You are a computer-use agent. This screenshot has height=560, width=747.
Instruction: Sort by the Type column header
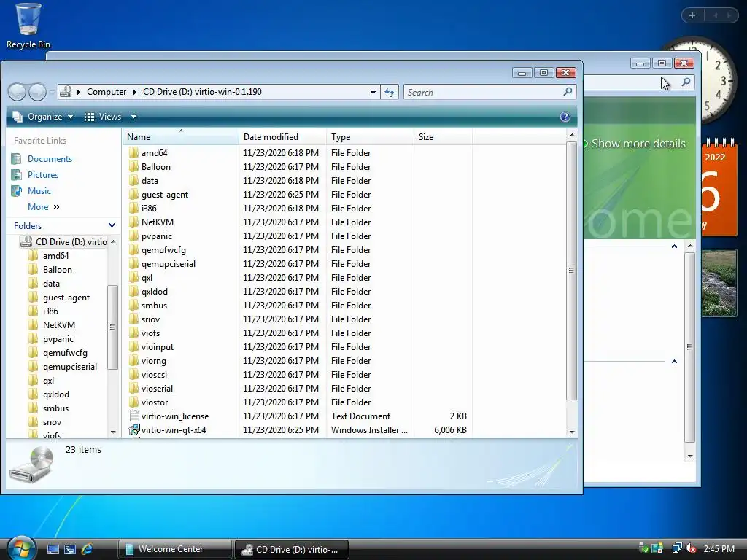(370, 136)
